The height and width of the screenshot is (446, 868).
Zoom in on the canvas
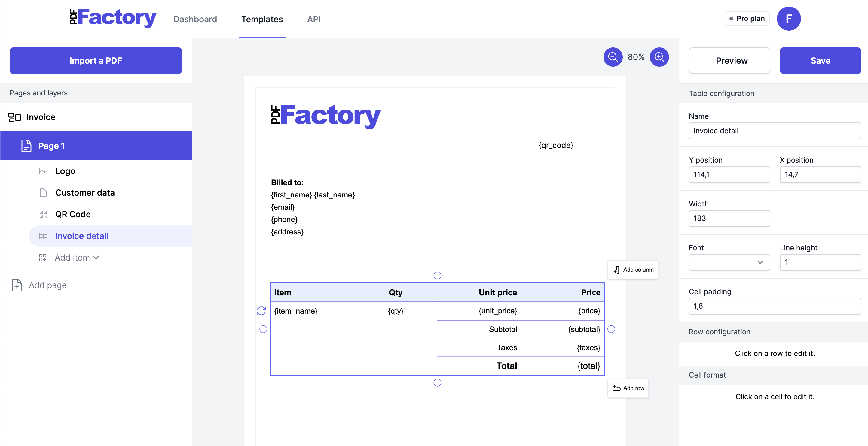point(659,57)
